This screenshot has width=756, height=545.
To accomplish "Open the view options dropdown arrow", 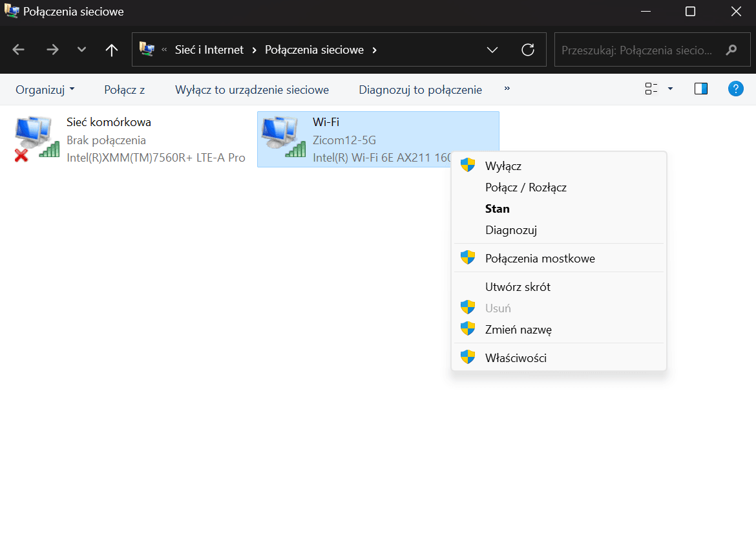I will [670, 89].
